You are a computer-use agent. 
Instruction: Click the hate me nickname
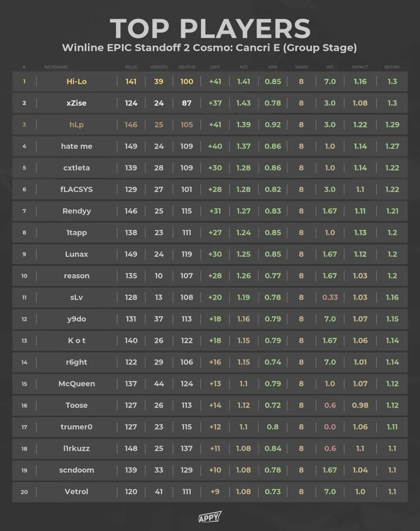(x=77, y=146)
